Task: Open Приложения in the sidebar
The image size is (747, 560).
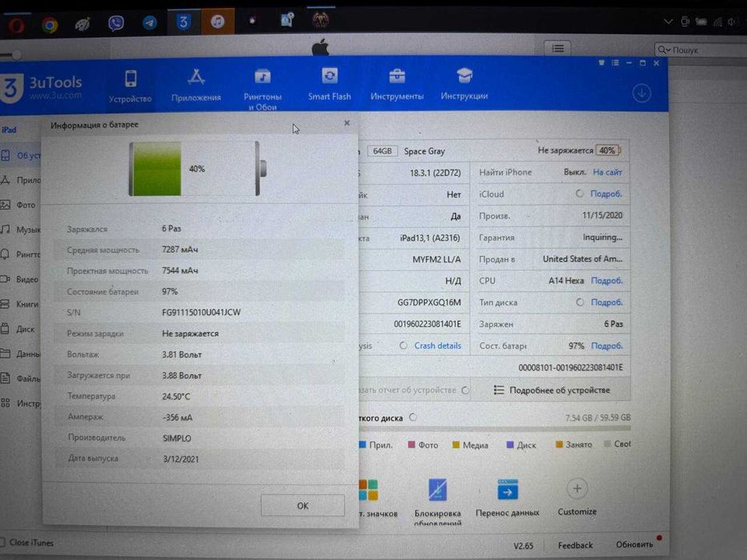Action: pyautogui.click(x=20, y=180)
